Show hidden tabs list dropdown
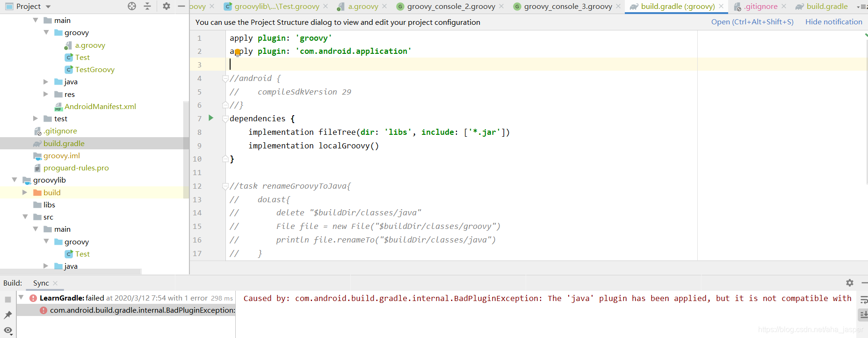 (862, 7)
